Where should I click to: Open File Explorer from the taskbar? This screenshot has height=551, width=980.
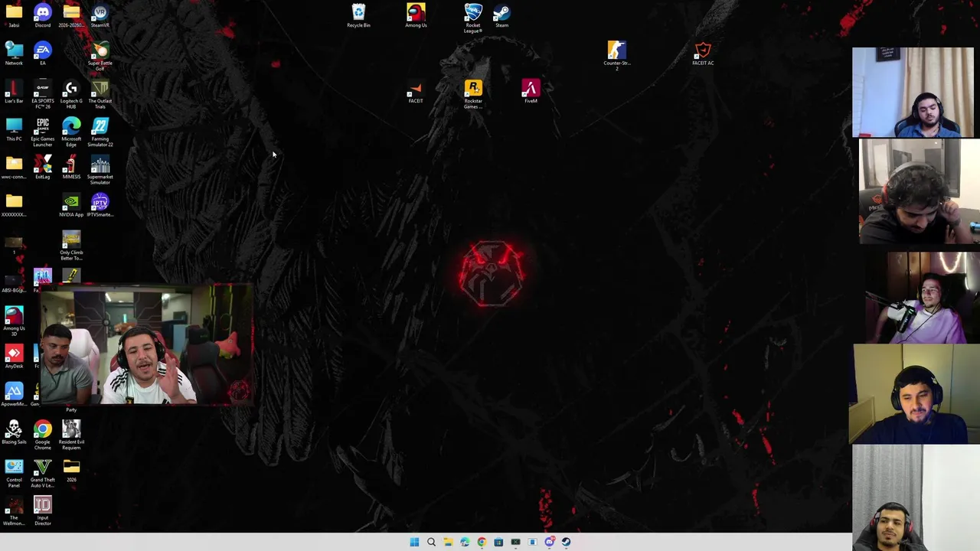[448, 542]
